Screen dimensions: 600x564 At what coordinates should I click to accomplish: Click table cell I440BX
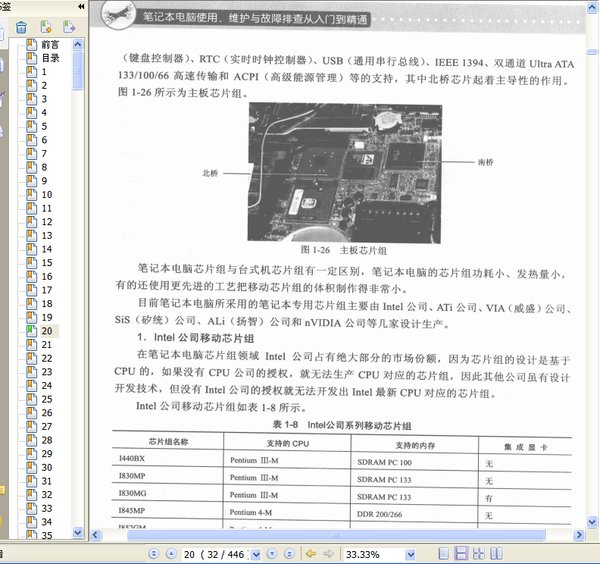click(x=132, y=458)
